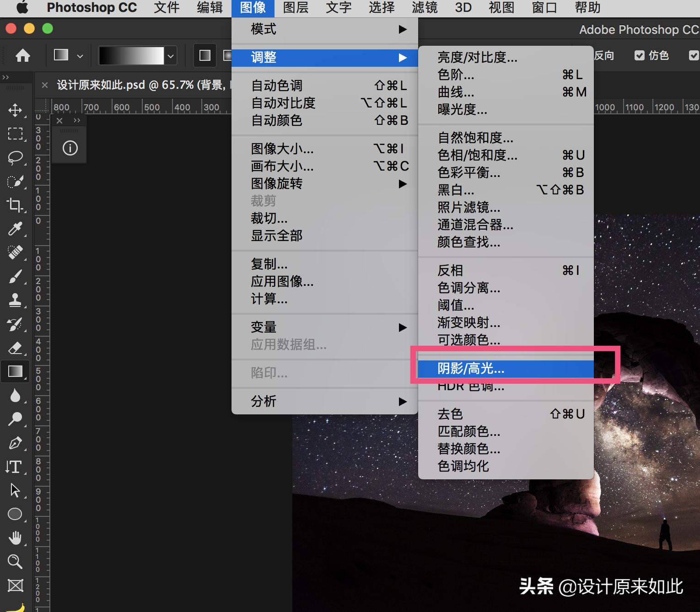Select the Horizontal Type tool

[x=14, y=467]
